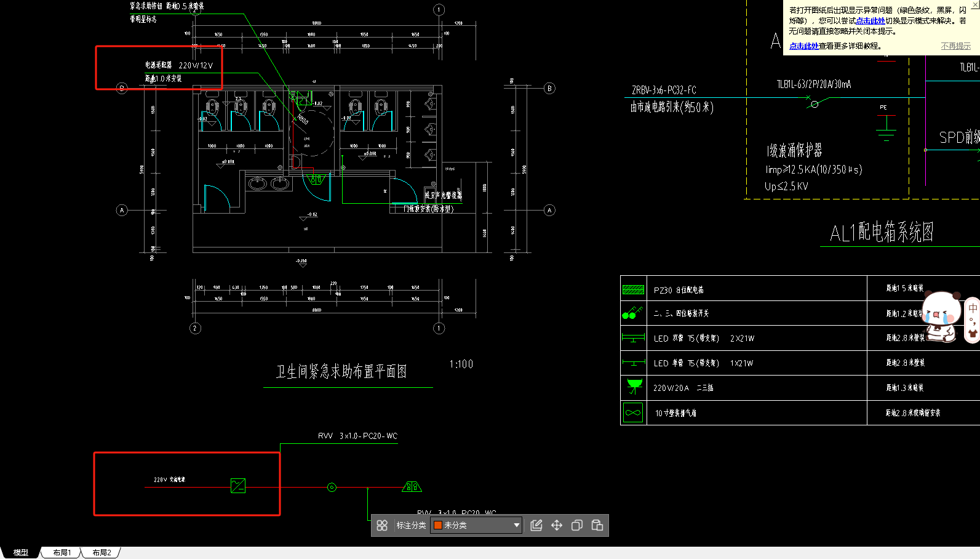Click the orange 未分类 color swatch

click(438, 525)
